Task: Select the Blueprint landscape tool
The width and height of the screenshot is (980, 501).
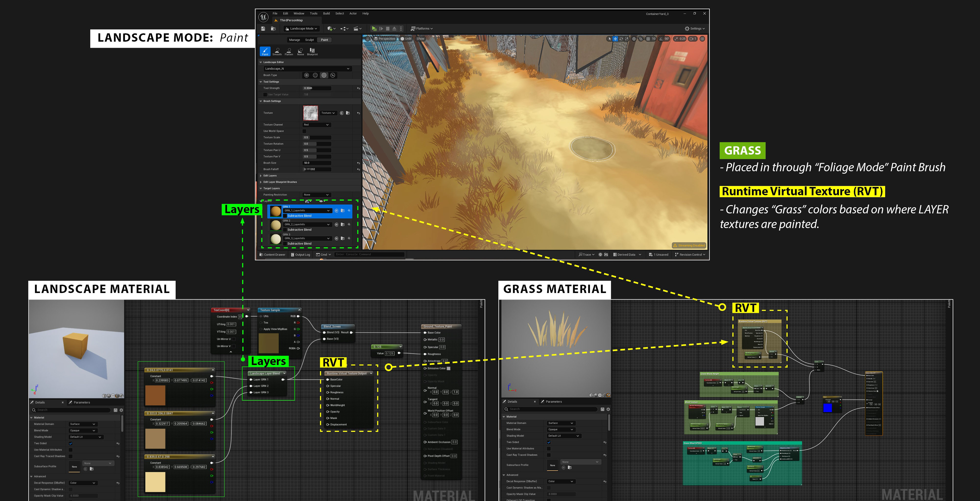Action: pyautogui.click(x=312, y=51)
